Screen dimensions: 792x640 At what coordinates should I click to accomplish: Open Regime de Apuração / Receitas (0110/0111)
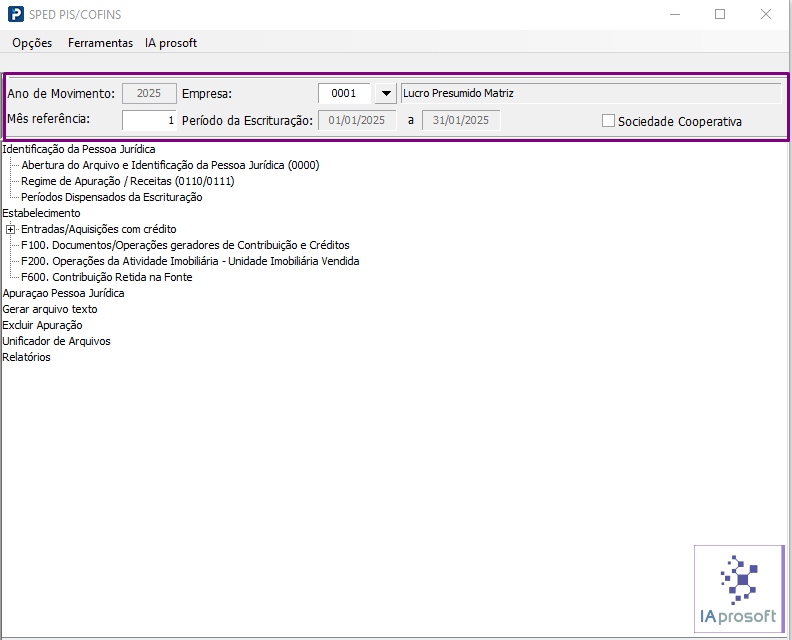coord(128,181)
